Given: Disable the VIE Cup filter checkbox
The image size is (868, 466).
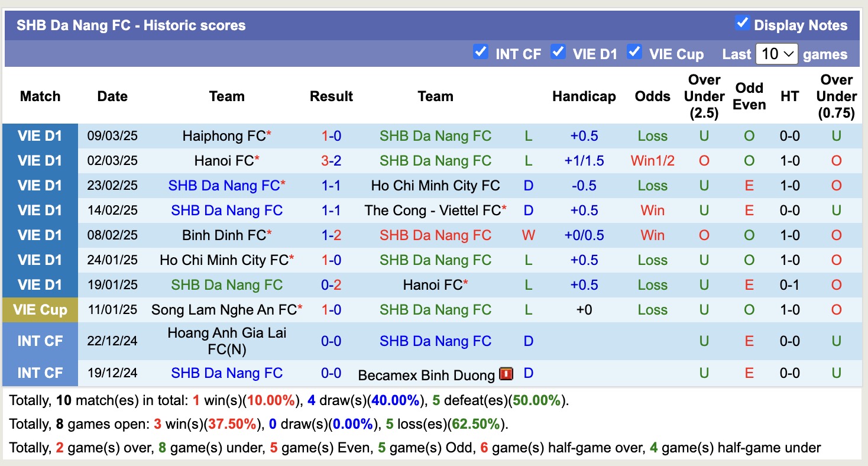Looking at the screenshot, I should 634,52.
